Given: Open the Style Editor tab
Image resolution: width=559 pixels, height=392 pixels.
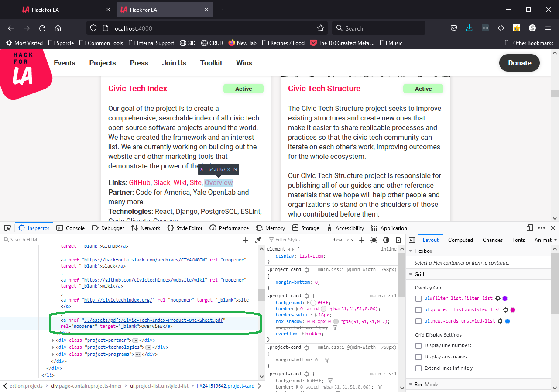Looking at the screenshot, I should click(x=185, y=228).
